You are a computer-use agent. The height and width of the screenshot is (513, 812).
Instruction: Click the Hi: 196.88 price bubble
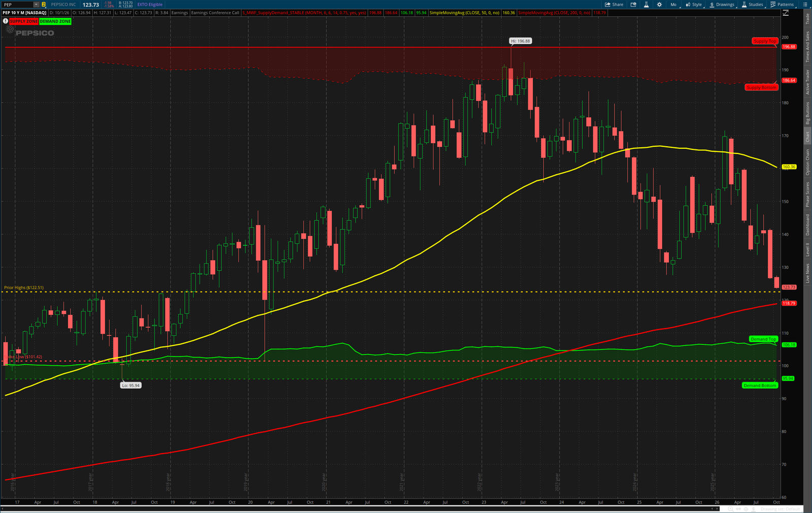tap(521, 41)
